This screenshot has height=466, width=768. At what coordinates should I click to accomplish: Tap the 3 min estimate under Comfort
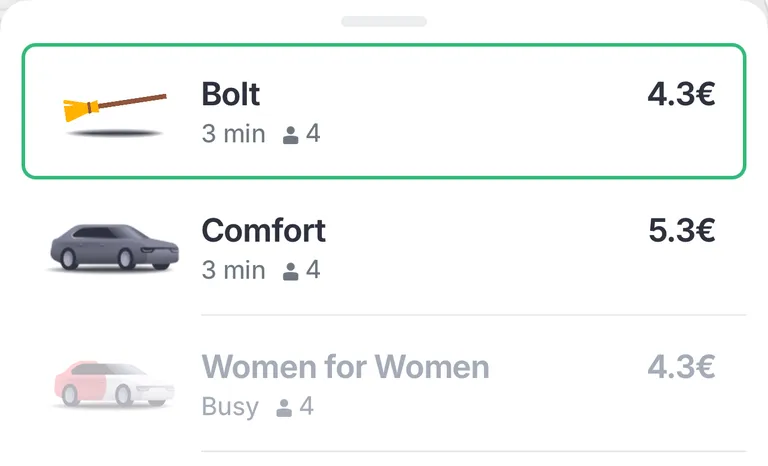point(234,270)
